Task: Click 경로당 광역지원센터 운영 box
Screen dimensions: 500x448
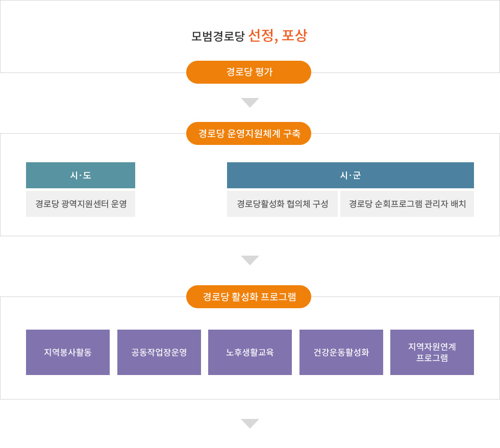Action: [x=81, y=204]
